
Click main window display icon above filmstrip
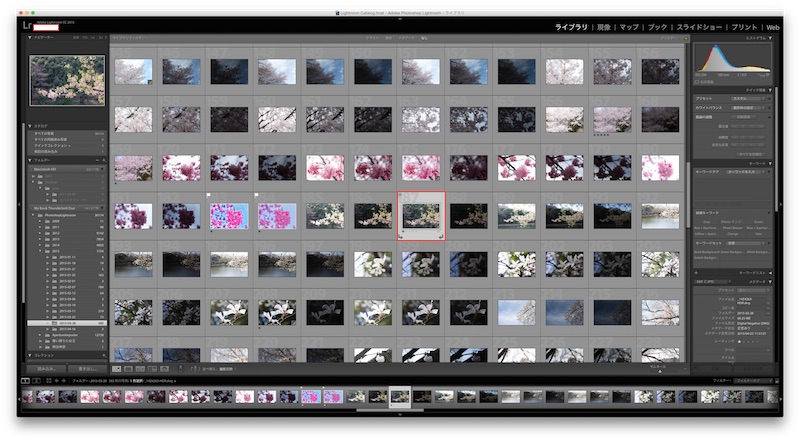click(x=25, y=381)
